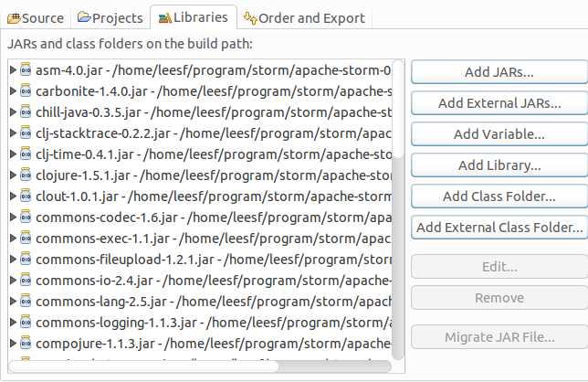
Task: Click the commons-fileupload-1.2.1.jar file icon
Action: pyautogui.click(x=26, y=259)
